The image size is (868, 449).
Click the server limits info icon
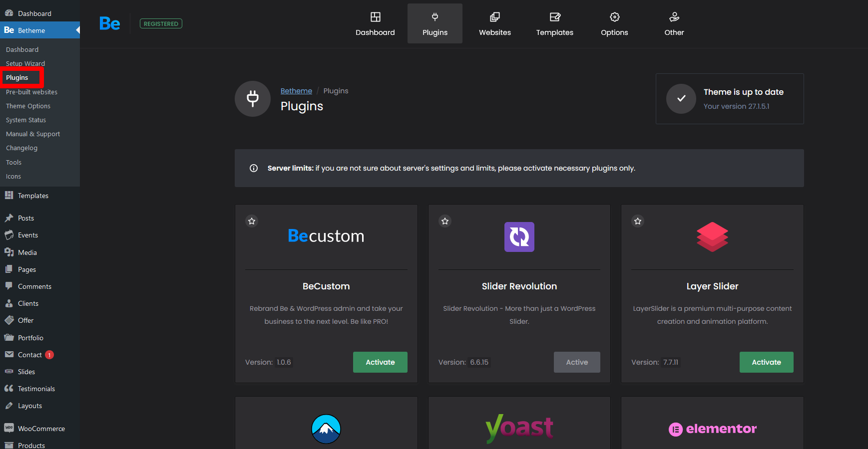click(254, 168)
